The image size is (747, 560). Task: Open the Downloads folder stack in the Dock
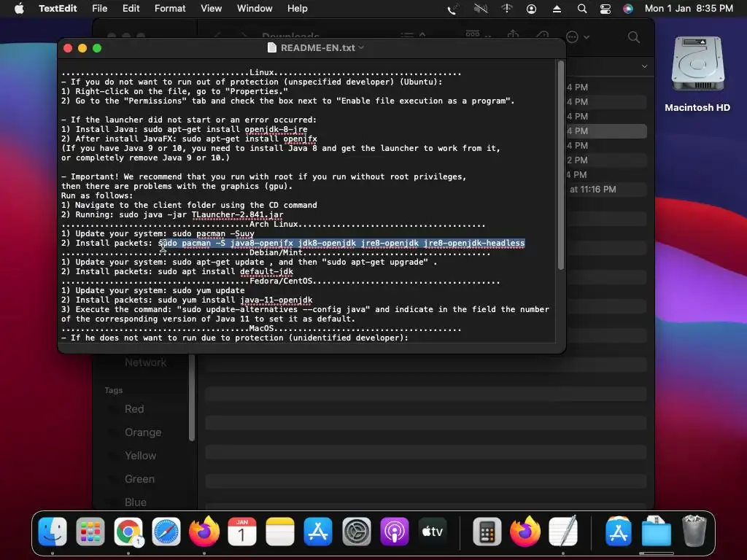[x=656, y=532]
